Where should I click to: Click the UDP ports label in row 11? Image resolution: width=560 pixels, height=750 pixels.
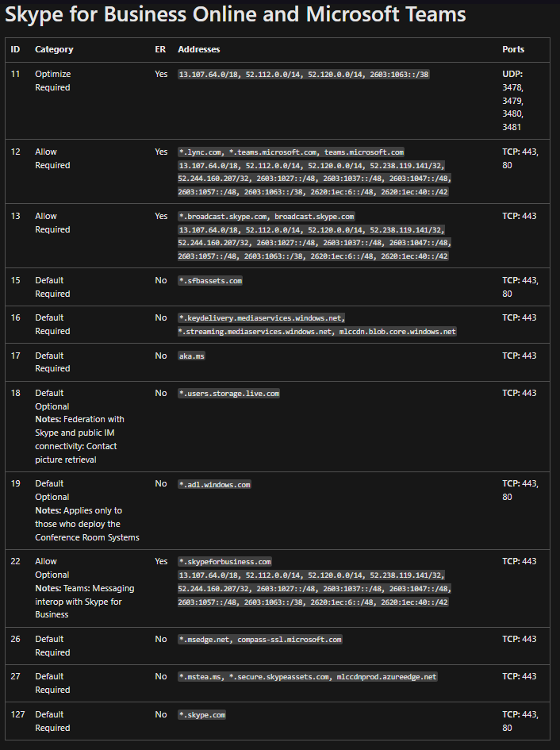click(512, 74)
